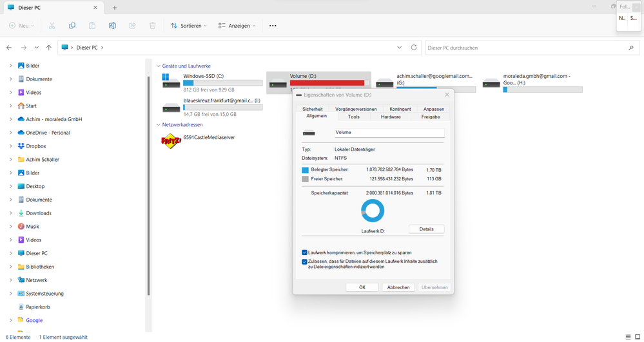Click the OneDrive - Personal cloud icon

pos(21,133)
